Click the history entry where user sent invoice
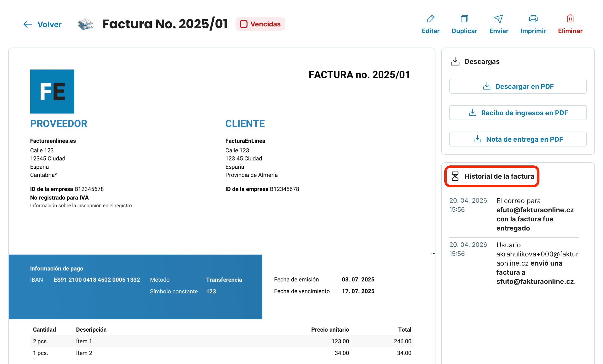The width and height of the screenshot is (603, 364). pyautogui.click(x=514, y=263)
